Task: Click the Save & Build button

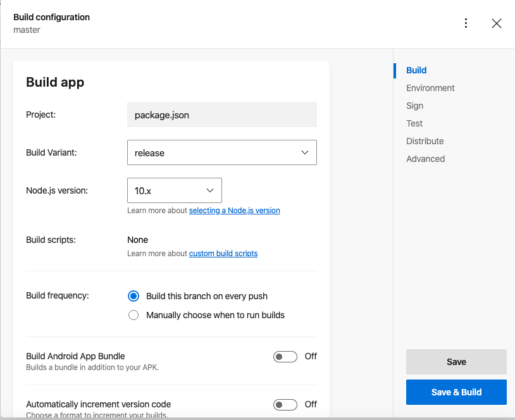Action: point(456,392)
